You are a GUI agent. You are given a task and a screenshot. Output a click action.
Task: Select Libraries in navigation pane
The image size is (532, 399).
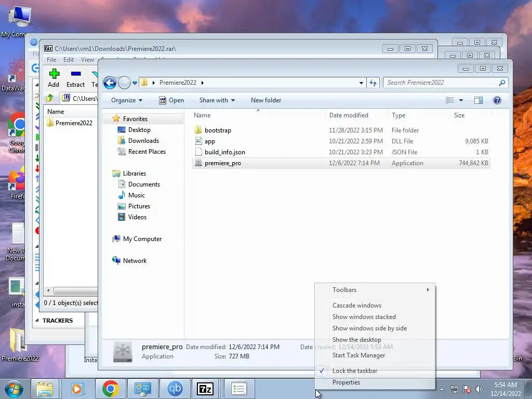[x=135, y=174]
